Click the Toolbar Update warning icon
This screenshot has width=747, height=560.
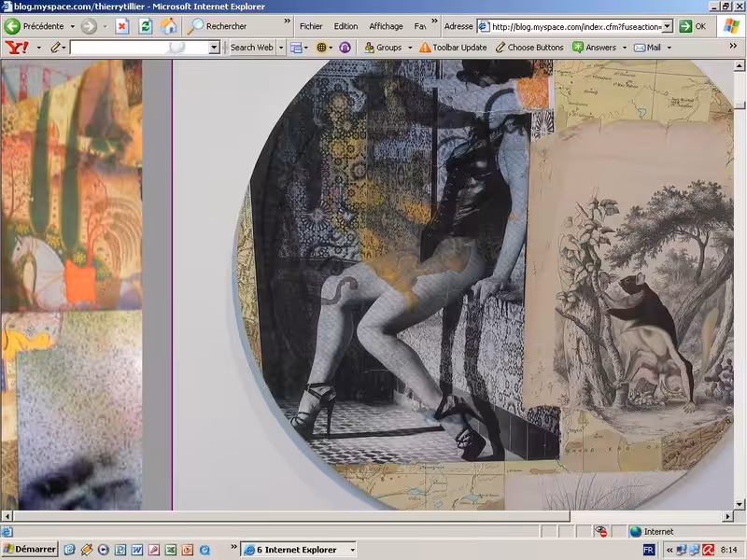click(425, 48)
